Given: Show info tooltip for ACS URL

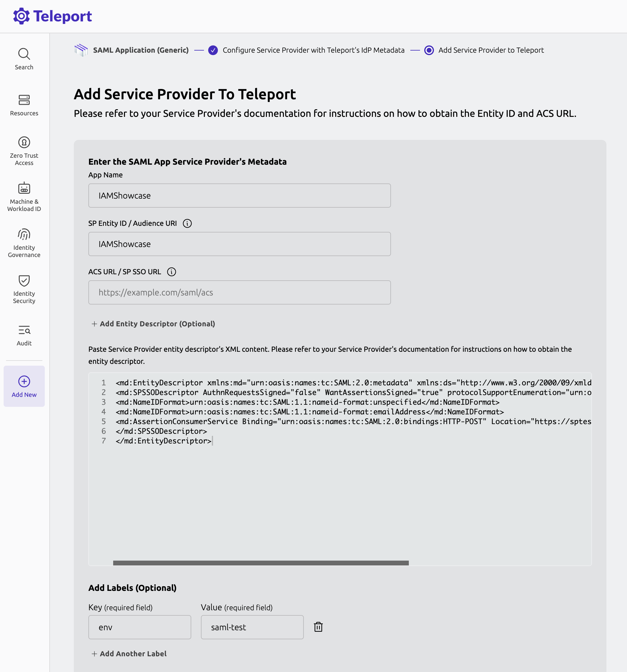Looking at the screenshot, I should point(172,272).
